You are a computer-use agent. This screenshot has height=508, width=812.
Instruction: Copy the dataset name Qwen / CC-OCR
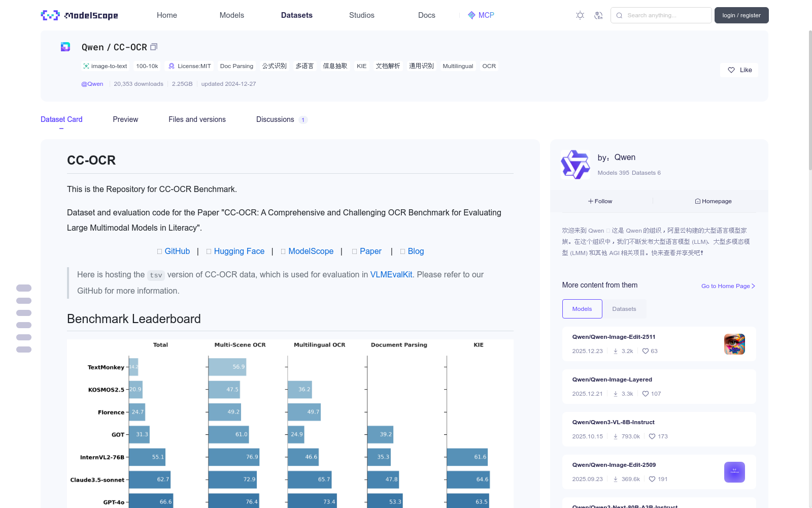[154, 47]
